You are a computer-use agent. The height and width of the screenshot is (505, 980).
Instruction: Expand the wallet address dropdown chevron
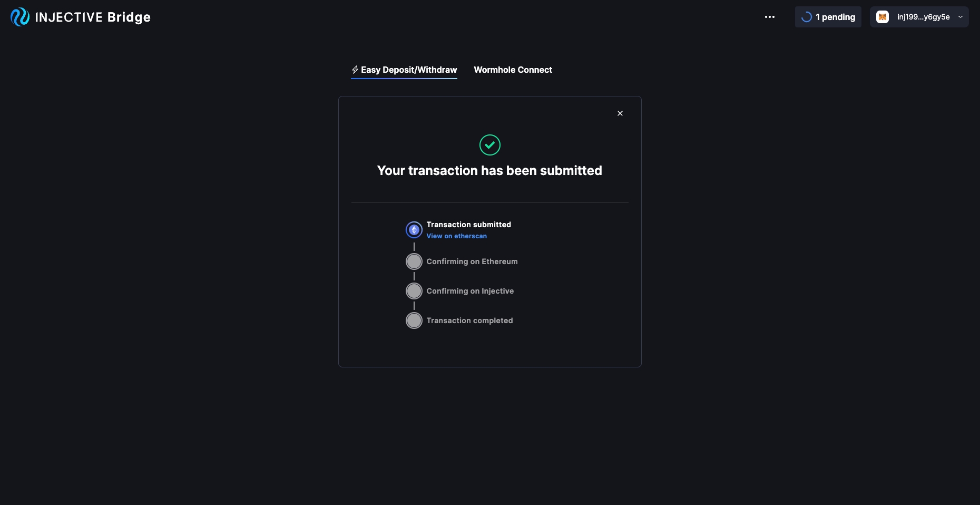tap(961, 17)
